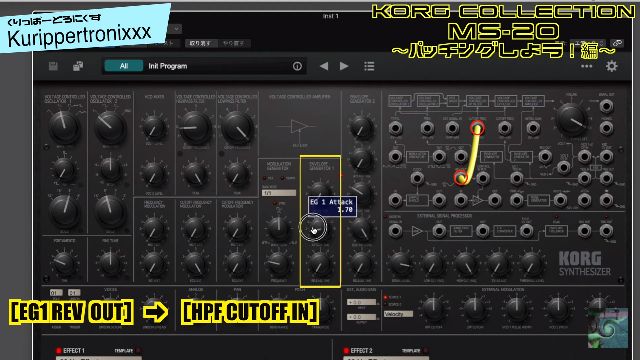
Task: Open the settings gear icon
Action: [x=611, y=66]
